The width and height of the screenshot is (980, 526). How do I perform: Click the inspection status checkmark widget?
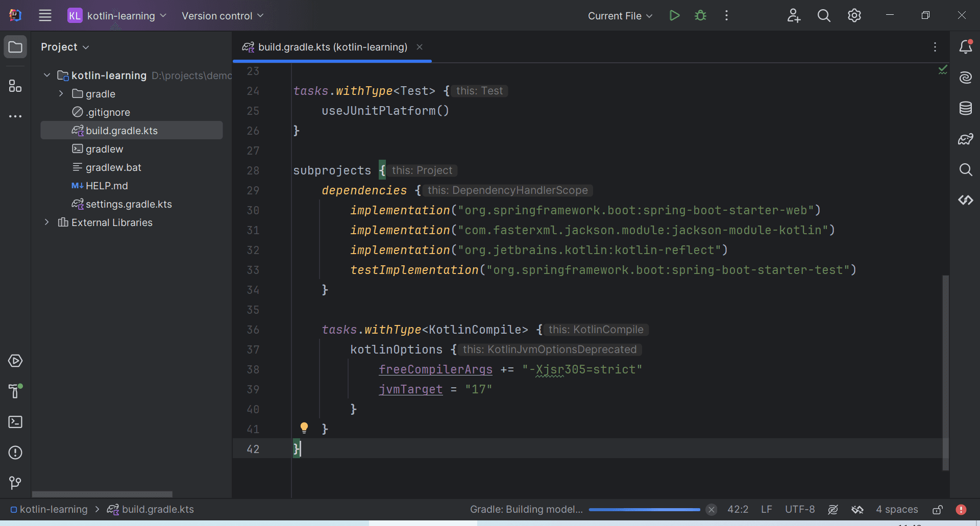point(943,70)
